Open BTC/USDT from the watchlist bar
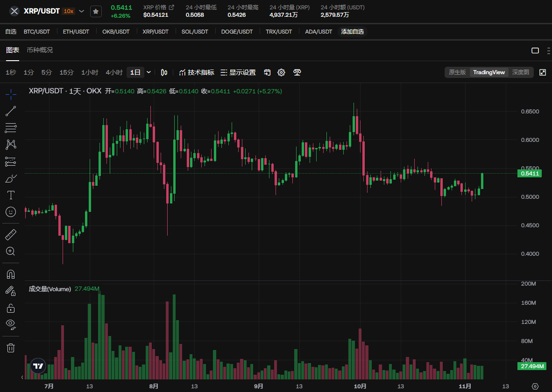 click(x=37, y=32)
